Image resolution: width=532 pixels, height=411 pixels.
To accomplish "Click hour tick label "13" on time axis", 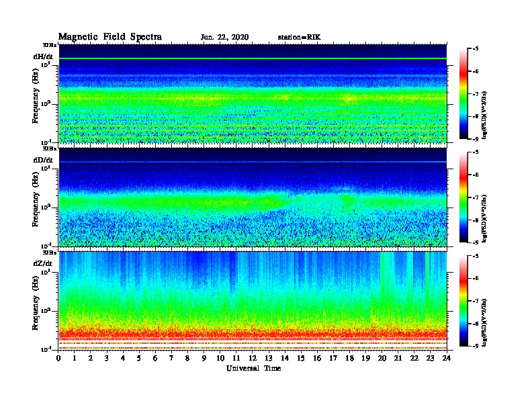I will (269, 358).
